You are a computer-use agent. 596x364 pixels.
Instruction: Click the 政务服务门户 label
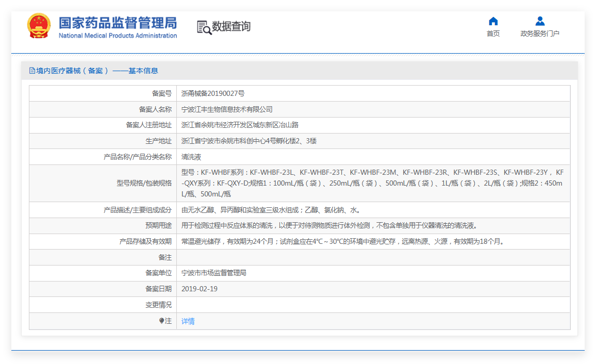coord(540,34)
